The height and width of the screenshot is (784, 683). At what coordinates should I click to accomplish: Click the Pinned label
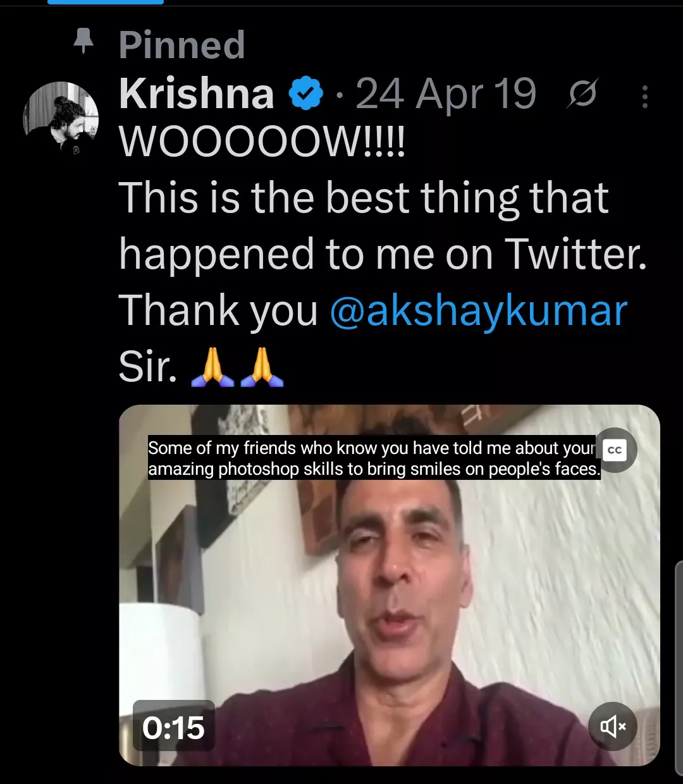click(182, 45)
